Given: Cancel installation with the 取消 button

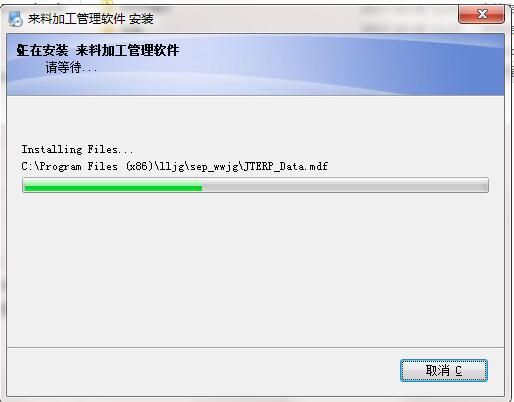Looking at the screenshot, I should tap(444, 370).
